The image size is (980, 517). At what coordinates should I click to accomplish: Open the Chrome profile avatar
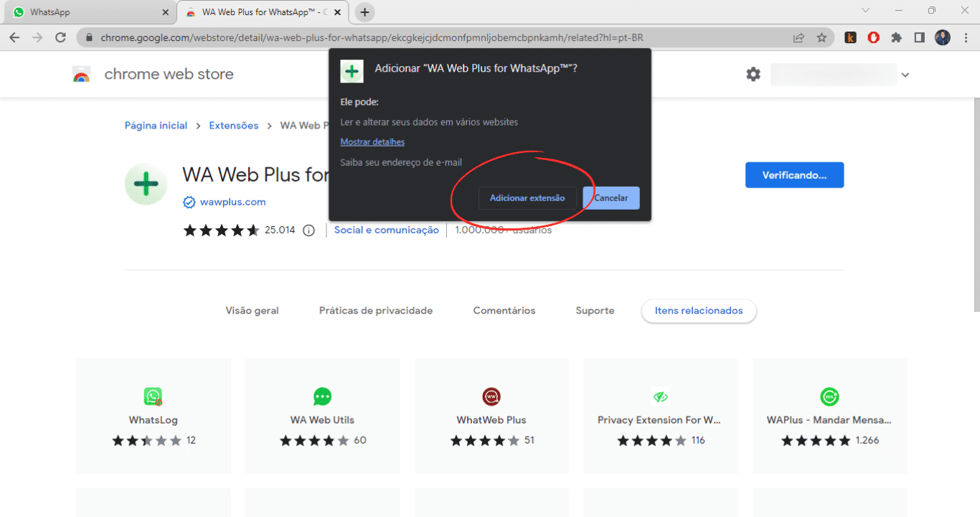pyautogui.click(x=942, y=37)
